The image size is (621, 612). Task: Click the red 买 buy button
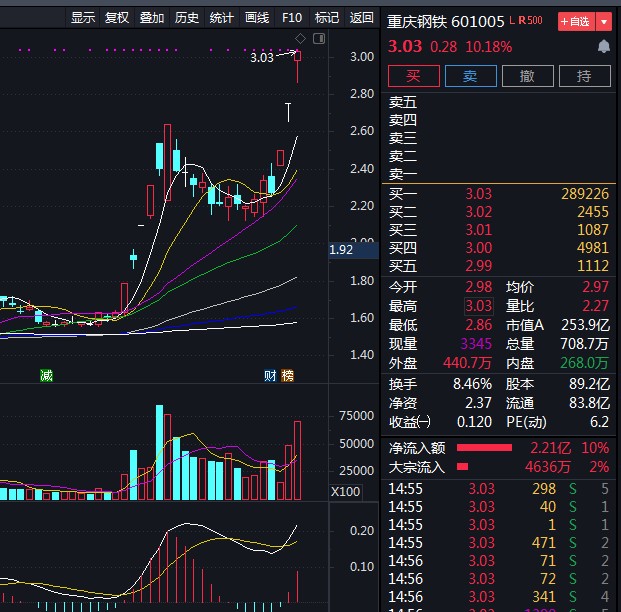click(x=413, y=76)
